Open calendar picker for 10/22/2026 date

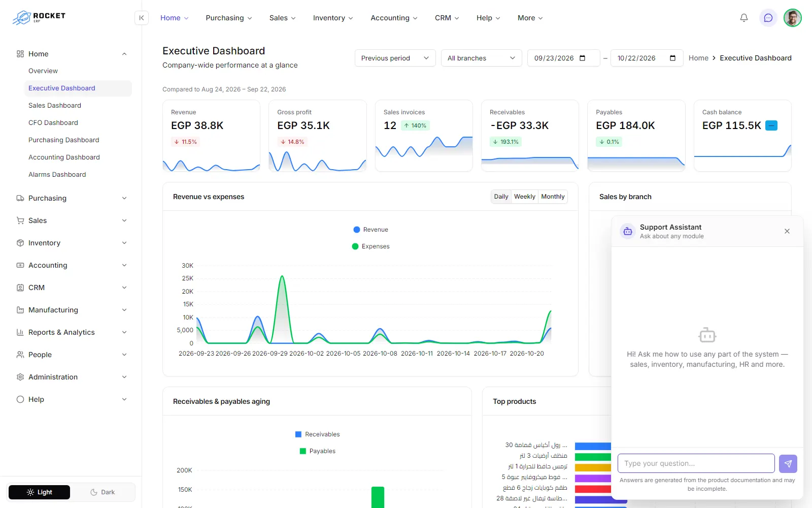(x=673, y=58)
